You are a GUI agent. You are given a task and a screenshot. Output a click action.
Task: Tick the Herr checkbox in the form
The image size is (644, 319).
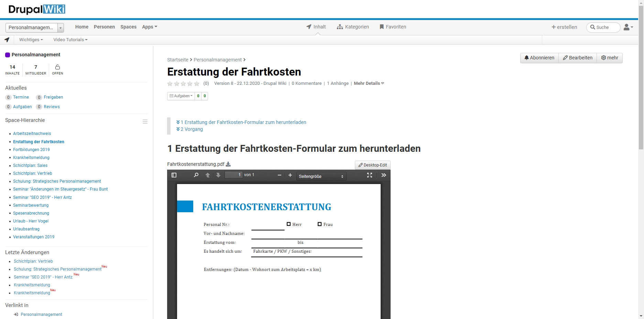point(289,224)
